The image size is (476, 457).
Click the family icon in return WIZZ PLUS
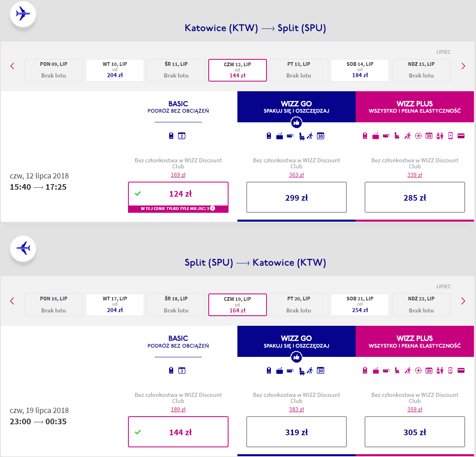pos(440,371)
